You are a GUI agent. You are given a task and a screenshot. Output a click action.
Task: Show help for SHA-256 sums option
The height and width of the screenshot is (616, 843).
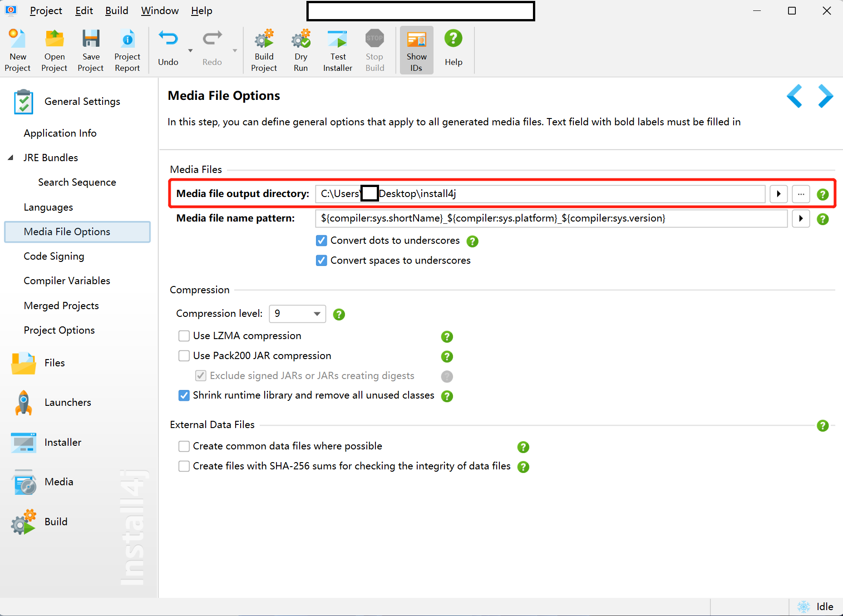coord(523,467)
